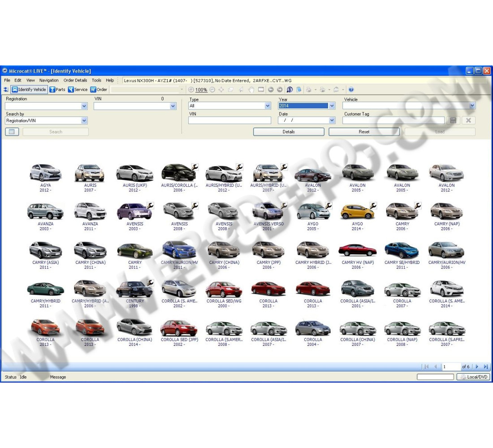Expand the Year dropdown
Image resolution: width=493 pixels, height=448 pixels.
point(332,106)
